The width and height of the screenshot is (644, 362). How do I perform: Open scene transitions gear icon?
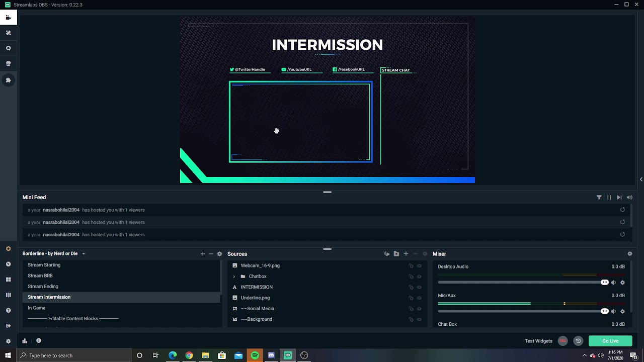[219, 254]
